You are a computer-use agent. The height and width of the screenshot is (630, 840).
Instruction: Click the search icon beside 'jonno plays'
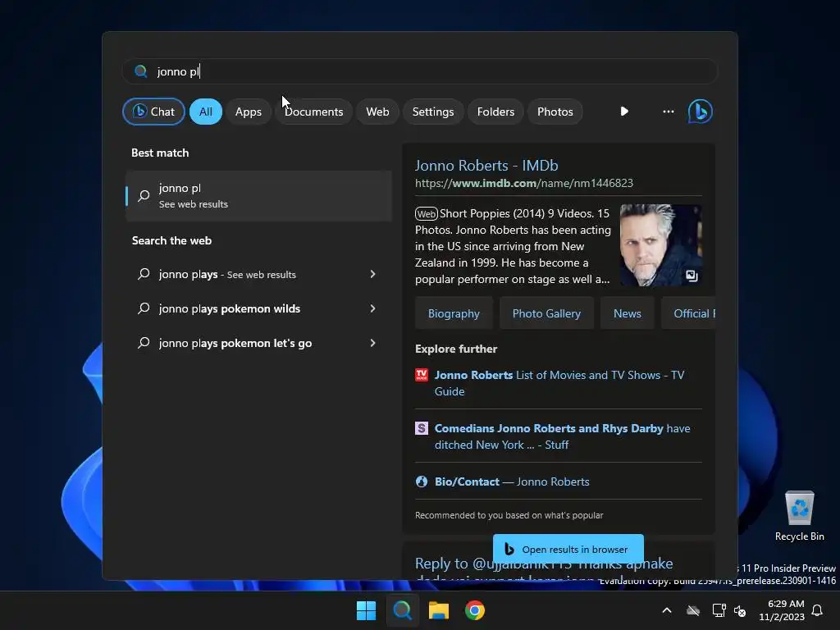144,274
